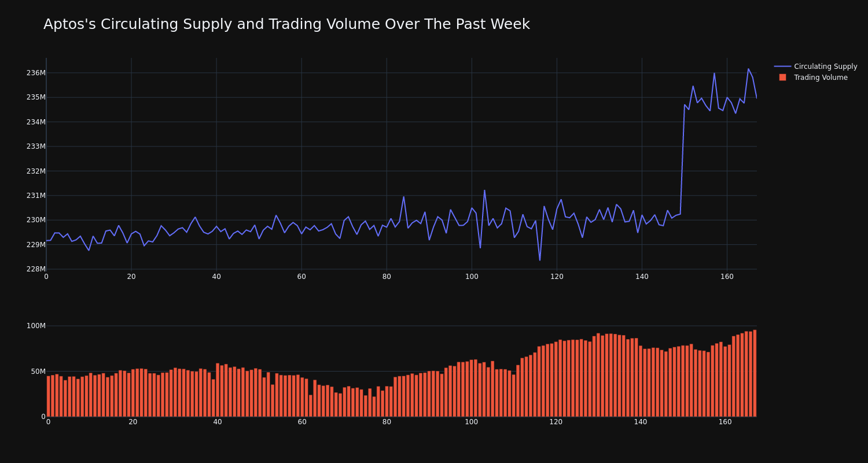Click the 80 x-axis label on supply chart

tap(387, 277)
